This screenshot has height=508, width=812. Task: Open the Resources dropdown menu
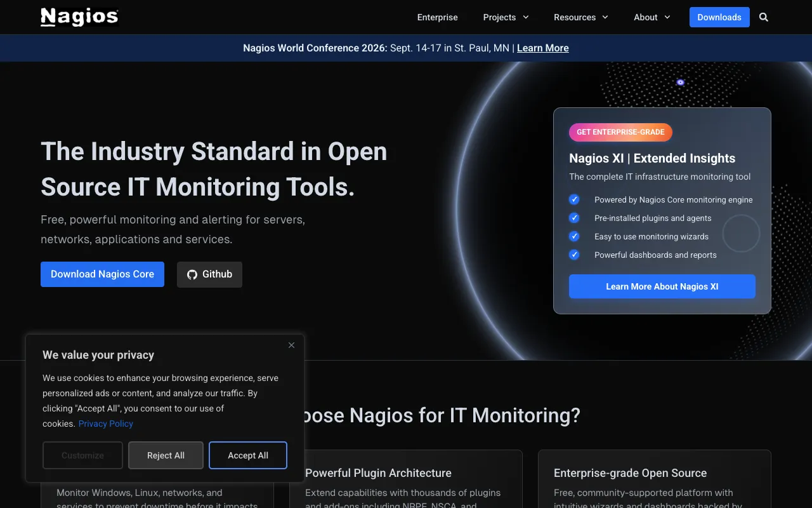click(x=580, y=17)
